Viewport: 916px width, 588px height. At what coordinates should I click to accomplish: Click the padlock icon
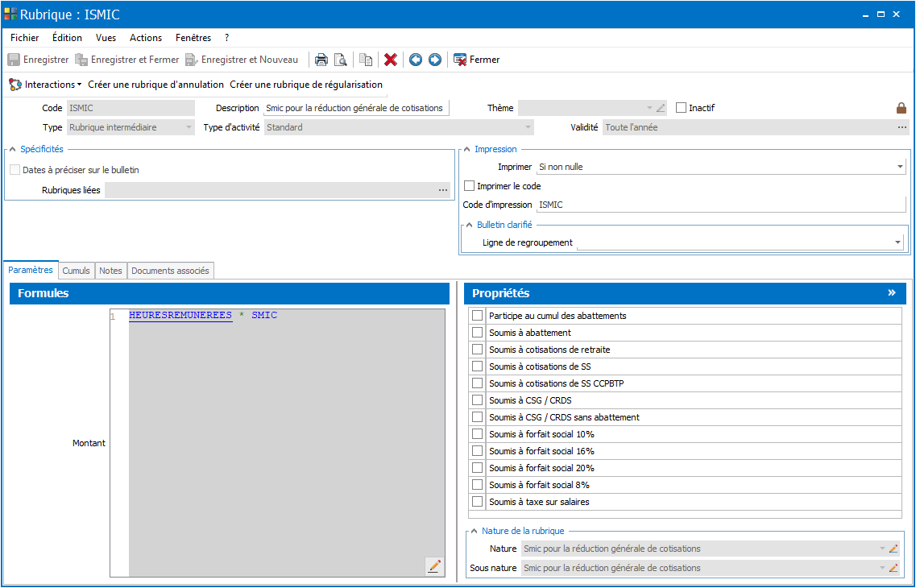click(x=901, y=108)
